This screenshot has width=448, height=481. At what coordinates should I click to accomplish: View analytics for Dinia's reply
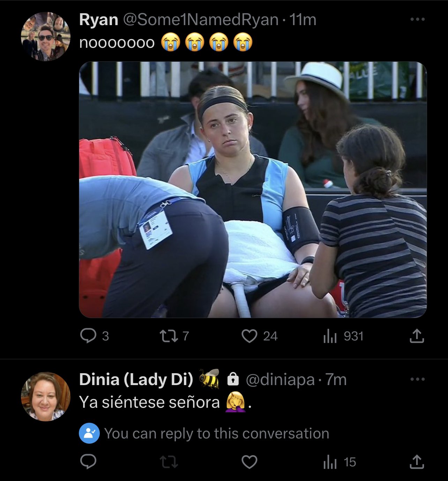point(330,463)
